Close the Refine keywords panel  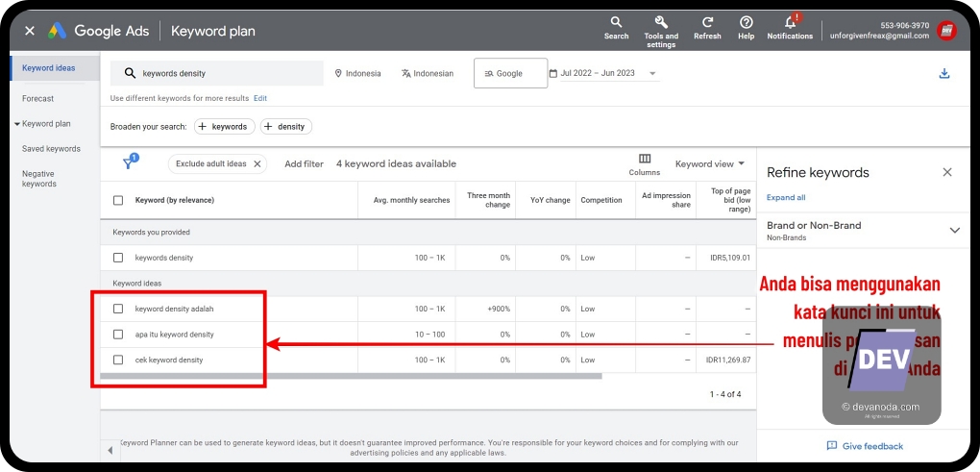click(x=947, y=172)
